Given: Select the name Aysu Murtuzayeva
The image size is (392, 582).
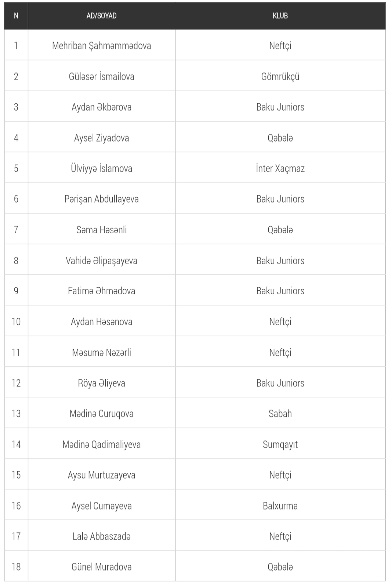Looking at the screenshot, I should point(101,475).
